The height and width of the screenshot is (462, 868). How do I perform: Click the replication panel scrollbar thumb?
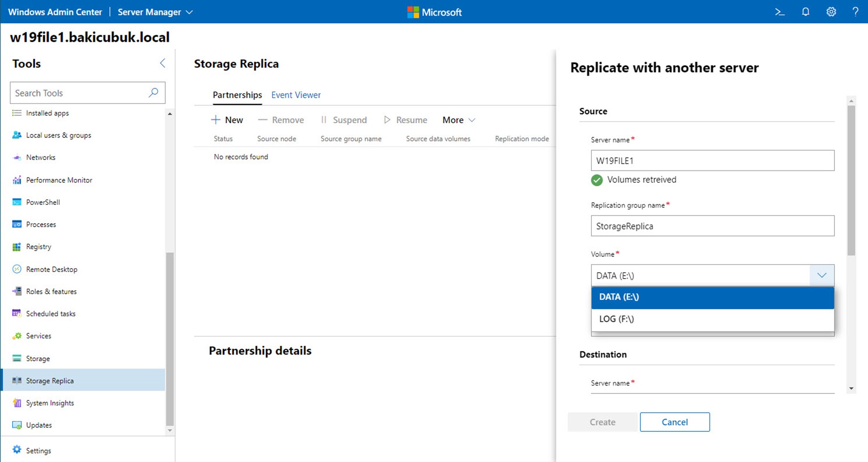pyautogui.click(x=851, y=180)
